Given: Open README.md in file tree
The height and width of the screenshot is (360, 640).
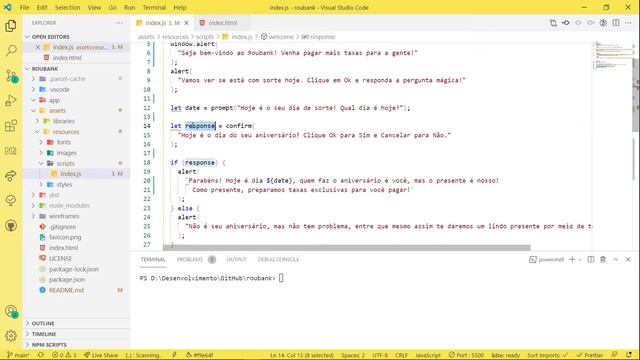Looking at the screenshot, I should pyautogui.click(x=66, y=290).
